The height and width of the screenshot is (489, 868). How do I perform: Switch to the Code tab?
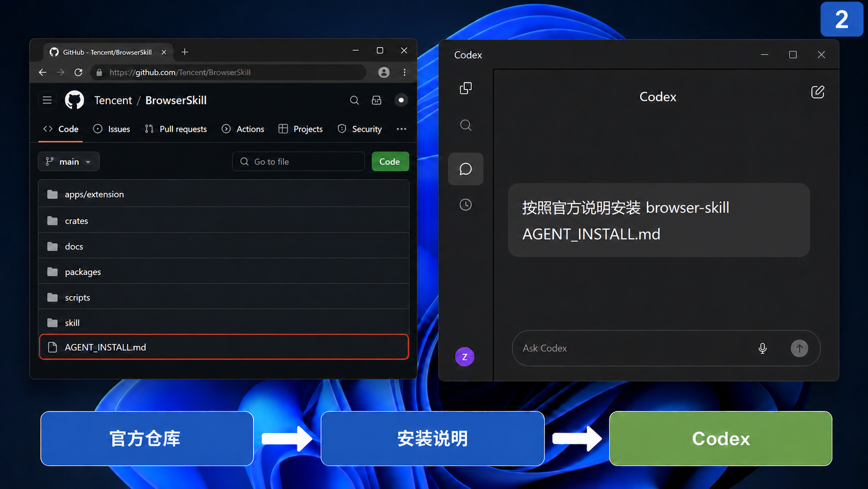tap(61, 129)
